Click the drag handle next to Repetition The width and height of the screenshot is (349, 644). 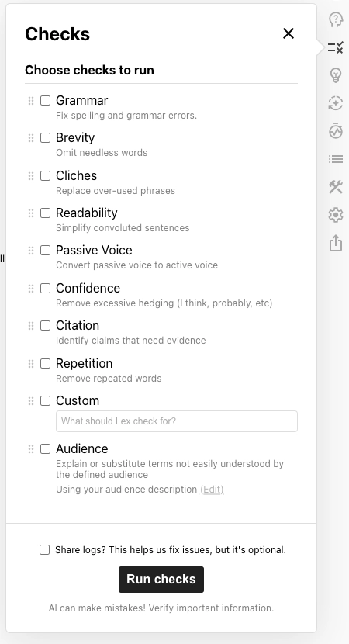(31, 363)
